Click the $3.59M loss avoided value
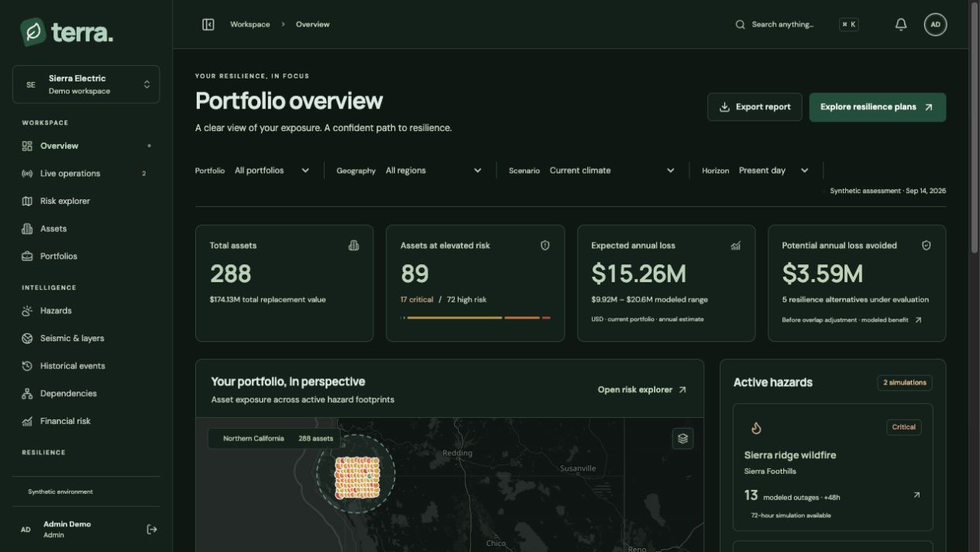The image size is (980, 552). pos(822,274)
